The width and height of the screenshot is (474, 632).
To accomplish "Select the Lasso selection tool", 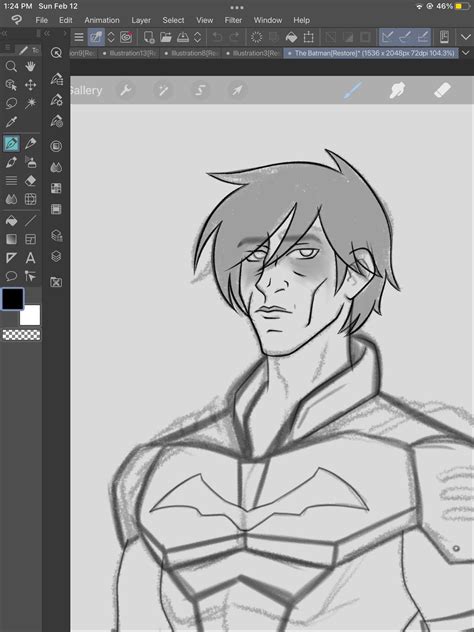I will [11, 103].
